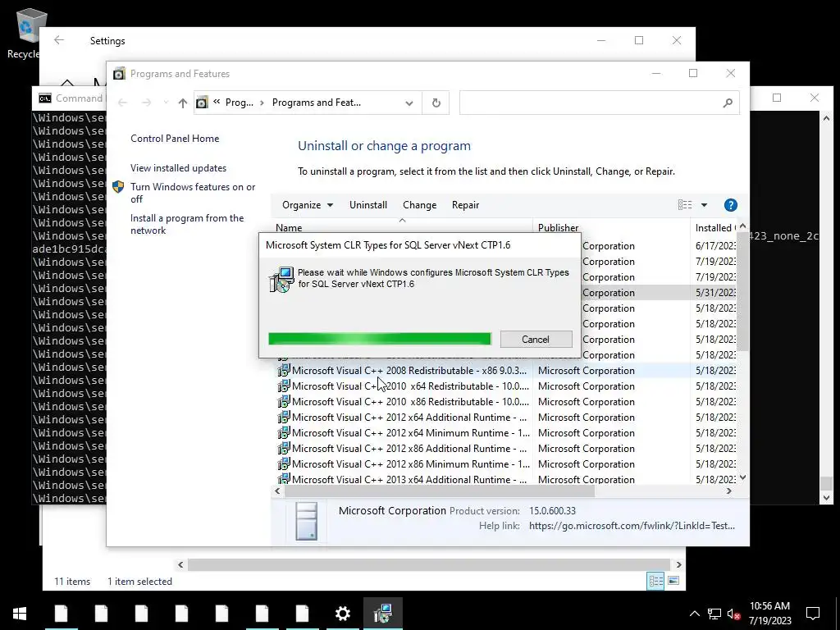This screenshot has height=630, width=840.
Task: Click the product version 15.0.600.33 text
Action: (x=552, y=510)
